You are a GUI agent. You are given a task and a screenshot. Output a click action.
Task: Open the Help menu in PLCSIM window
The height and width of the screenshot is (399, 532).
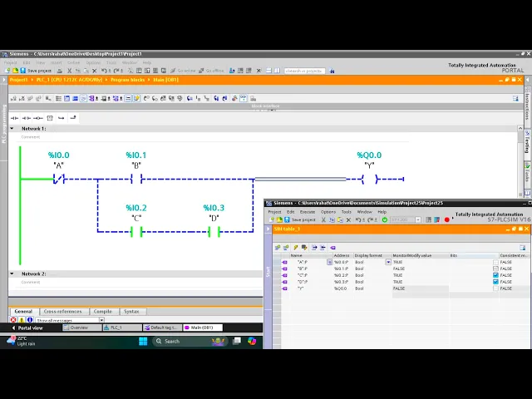click(x=382, y=212)
